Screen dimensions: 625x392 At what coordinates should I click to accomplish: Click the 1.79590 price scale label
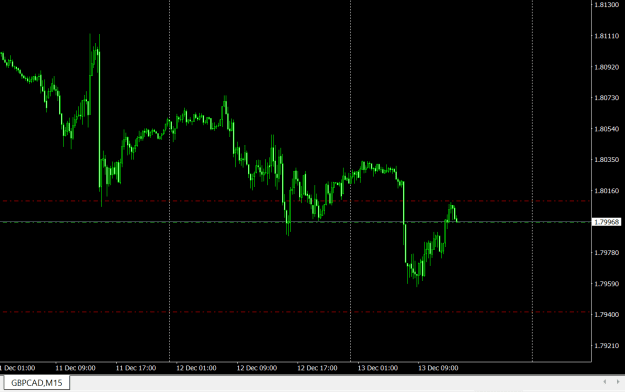[607, 284]
